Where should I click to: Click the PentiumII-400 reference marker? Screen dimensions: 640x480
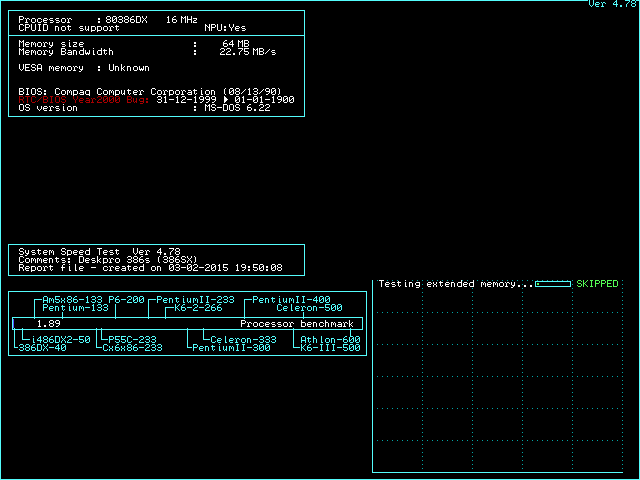(291, 300)
